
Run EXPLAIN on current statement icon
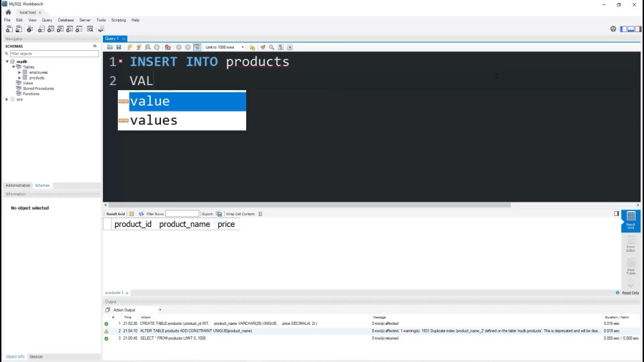click(x=148, y=47)
